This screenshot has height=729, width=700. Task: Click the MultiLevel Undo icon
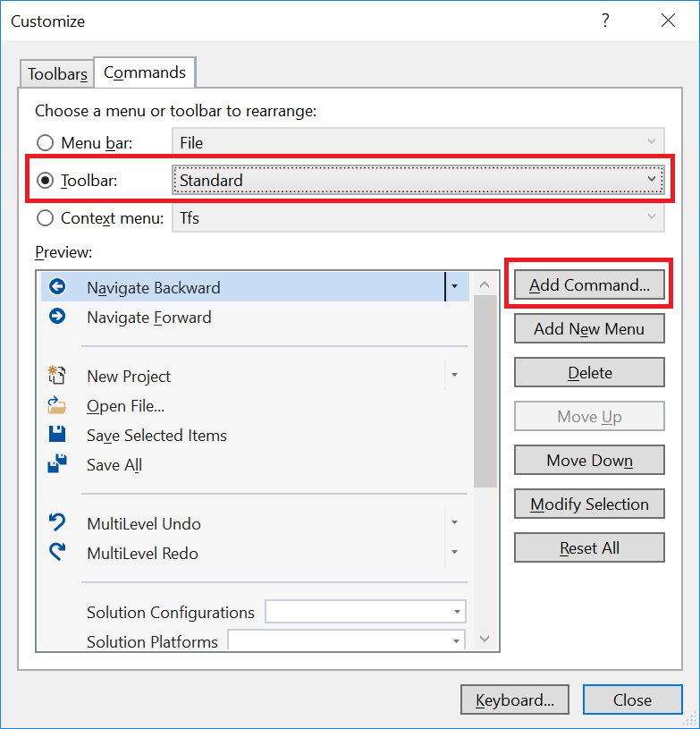57,521
